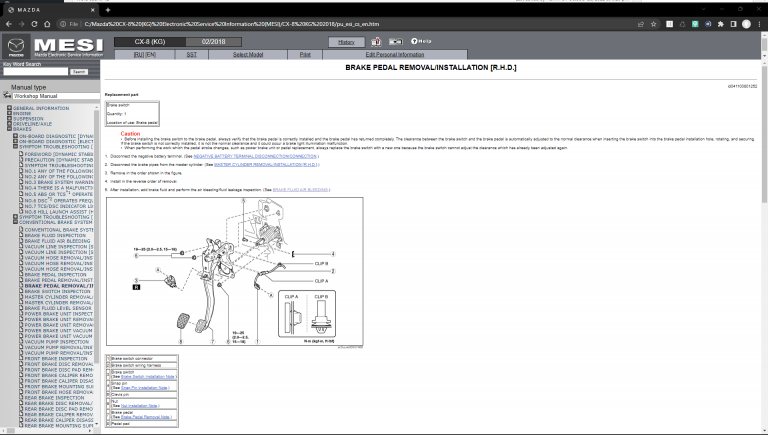Click the browser home icon
768x435 pixels.
point(47,24)
